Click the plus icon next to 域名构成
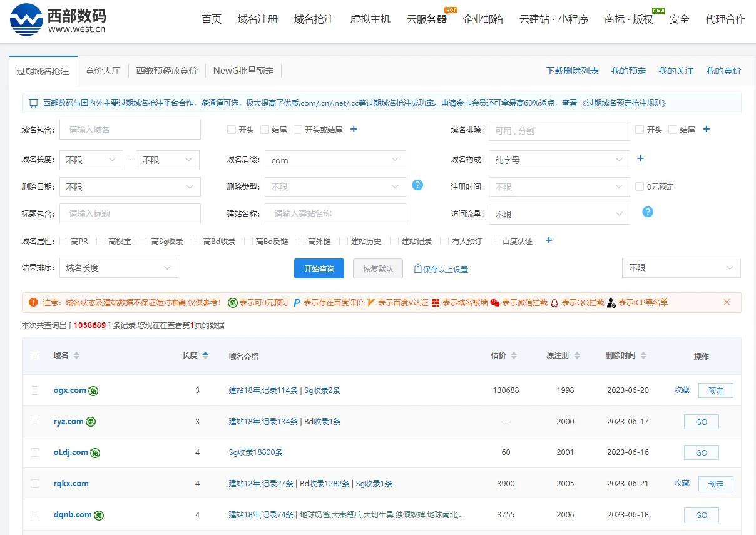Screen dimensions: 756x535 640,159
